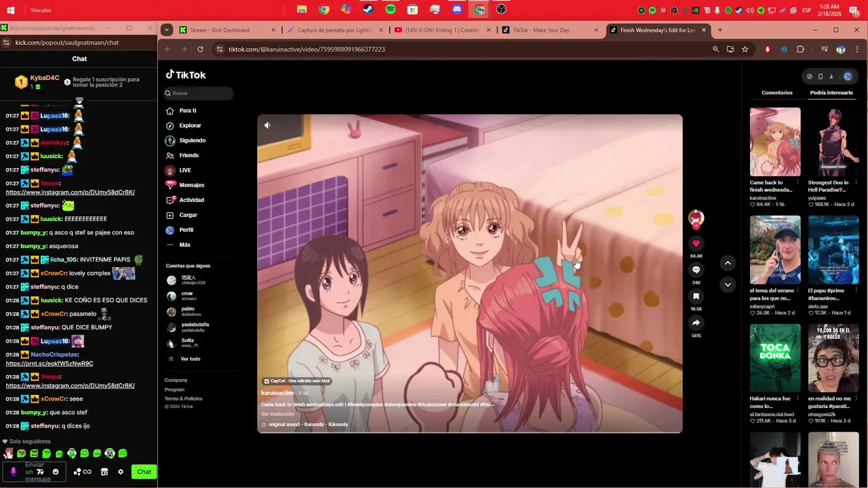Viewport: 868px width, 488px height.
Task: Open followed account crow
Action: pyautogui.click(x=186, y=296)
